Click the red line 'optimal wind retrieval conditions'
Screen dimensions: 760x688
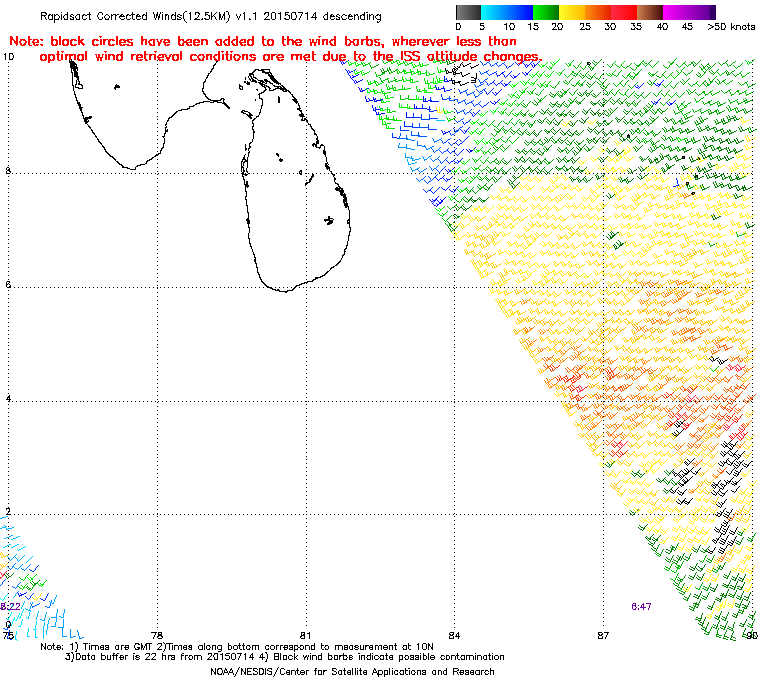coord(291,57)
